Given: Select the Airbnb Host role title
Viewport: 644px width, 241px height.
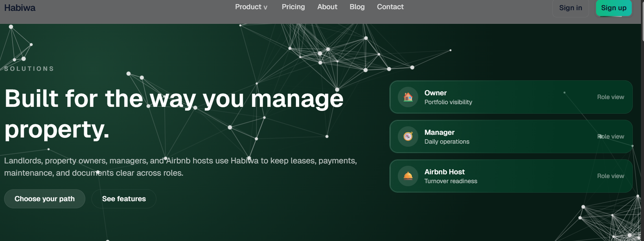Looking at the screenshot, I should coord(444,172).
